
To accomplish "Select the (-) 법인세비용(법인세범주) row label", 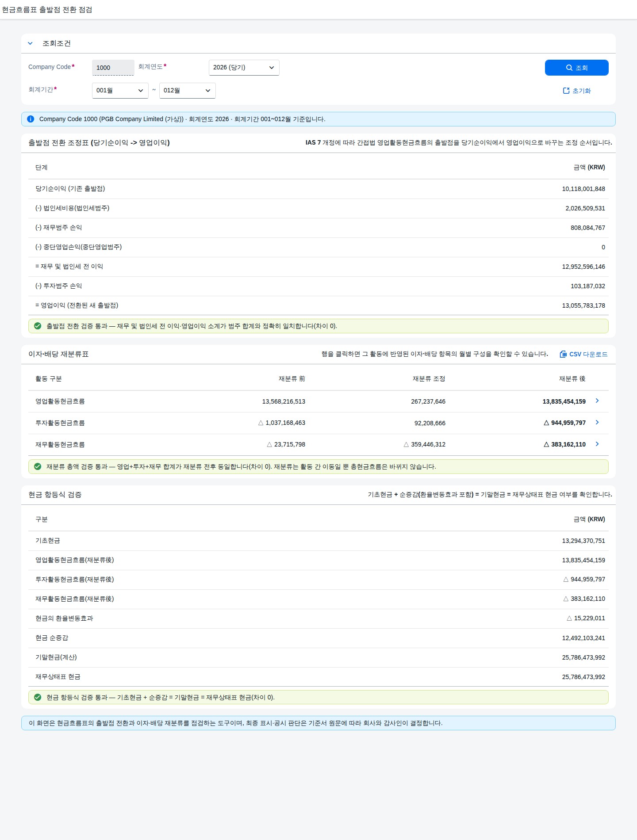I will [x=72, y=208].
